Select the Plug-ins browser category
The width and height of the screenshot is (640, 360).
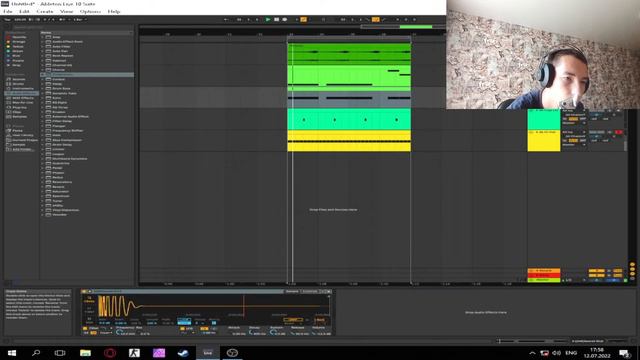click(x=20, y=107)
